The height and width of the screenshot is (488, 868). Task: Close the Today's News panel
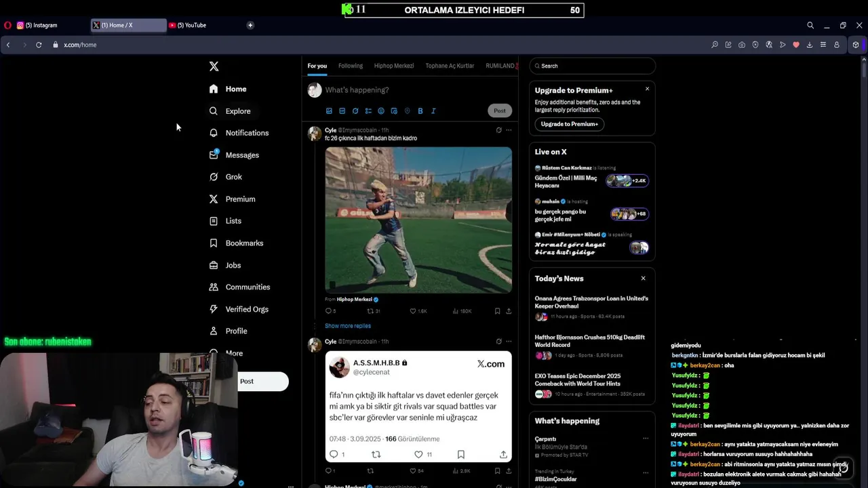(x=643, y=278)
